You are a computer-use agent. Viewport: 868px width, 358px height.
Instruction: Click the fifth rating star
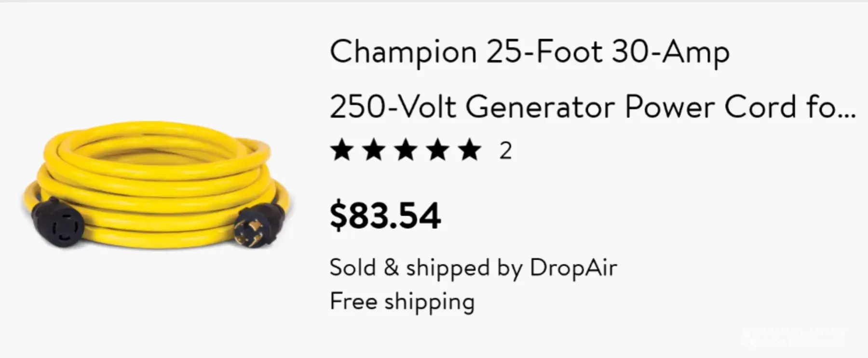tap(470, 150)
